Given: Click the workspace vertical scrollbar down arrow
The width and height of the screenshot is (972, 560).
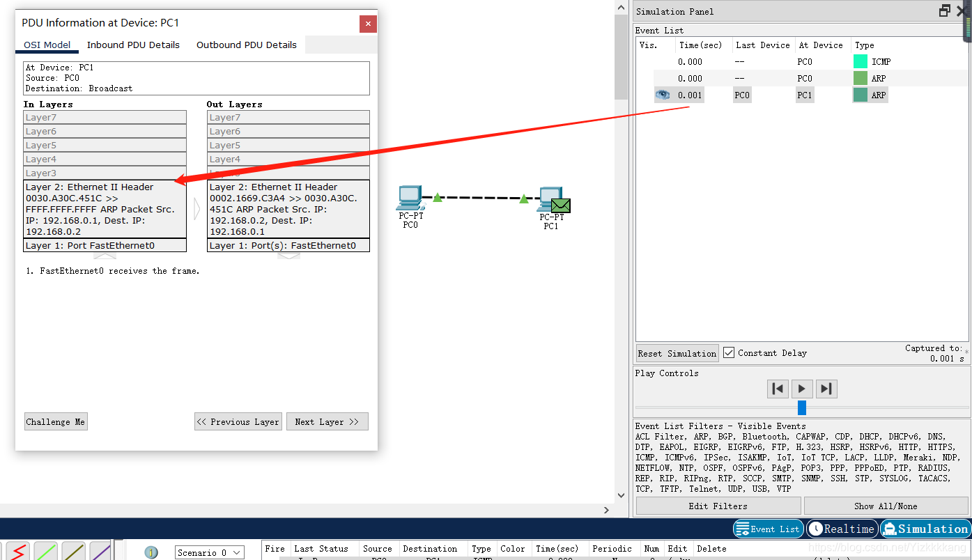Looking at the screenshot, I should (x=622, y=495).
